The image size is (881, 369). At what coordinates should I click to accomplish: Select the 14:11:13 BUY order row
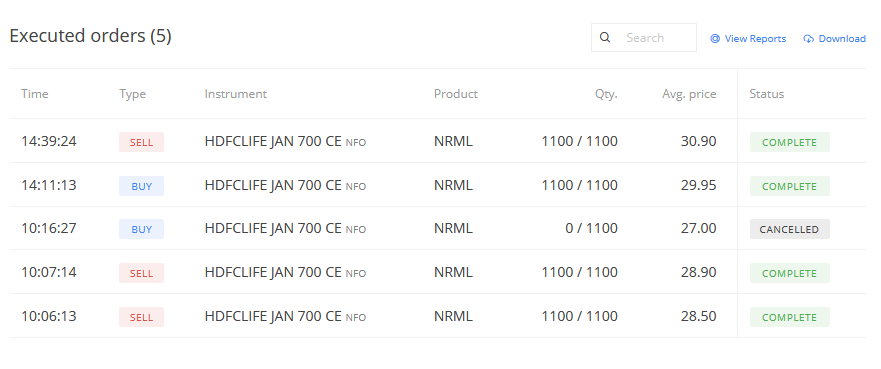(438, 185)
